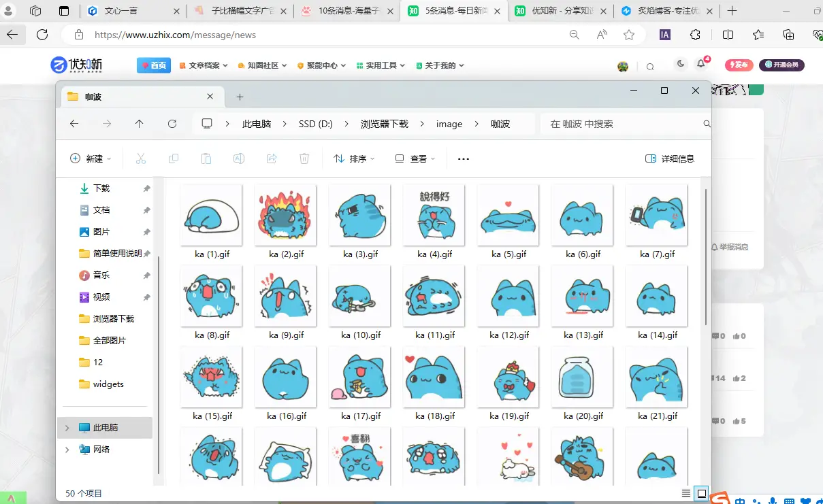Click the Explorer vertical scrollbar

coord(707,257)
